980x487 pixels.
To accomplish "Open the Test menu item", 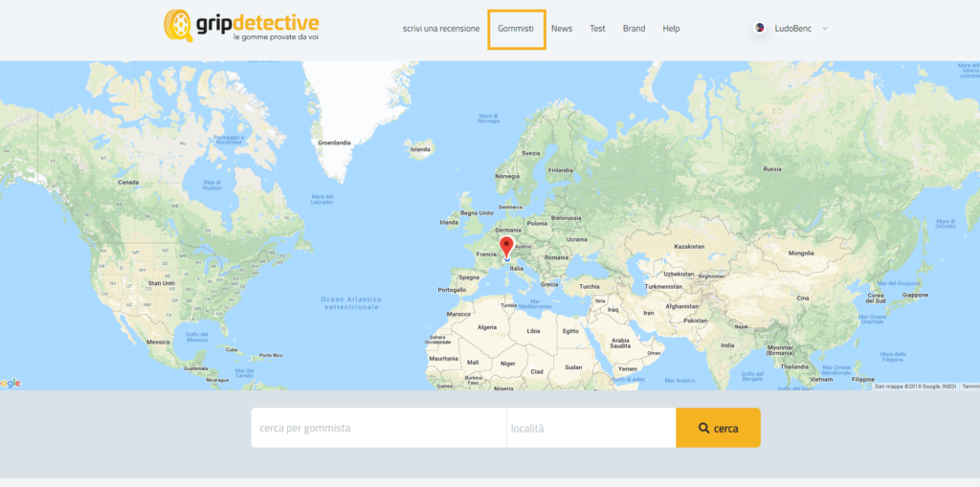I will (x=597, y=29).
